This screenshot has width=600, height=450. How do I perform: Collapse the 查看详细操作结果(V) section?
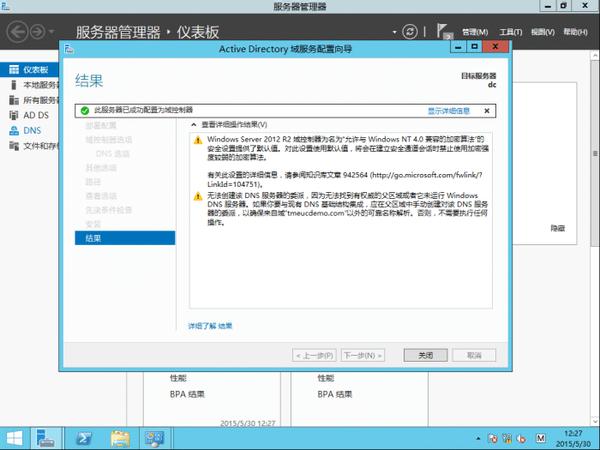pyautogui.click(x=194, y=125)
